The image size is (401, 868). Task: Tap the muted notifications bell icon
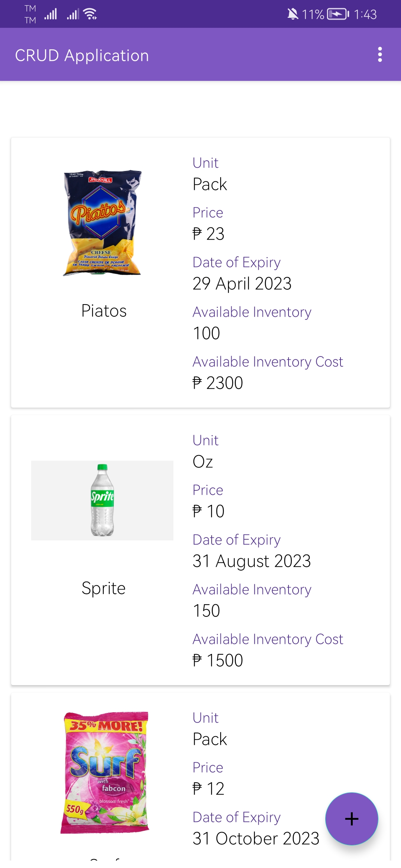point(293,14)
